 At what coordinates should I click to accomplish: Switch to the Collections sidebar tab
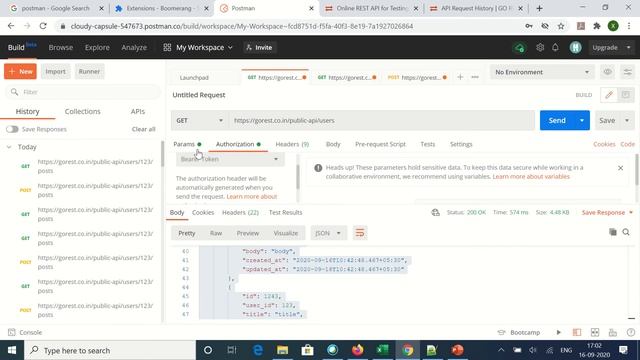tap(82, 111)
